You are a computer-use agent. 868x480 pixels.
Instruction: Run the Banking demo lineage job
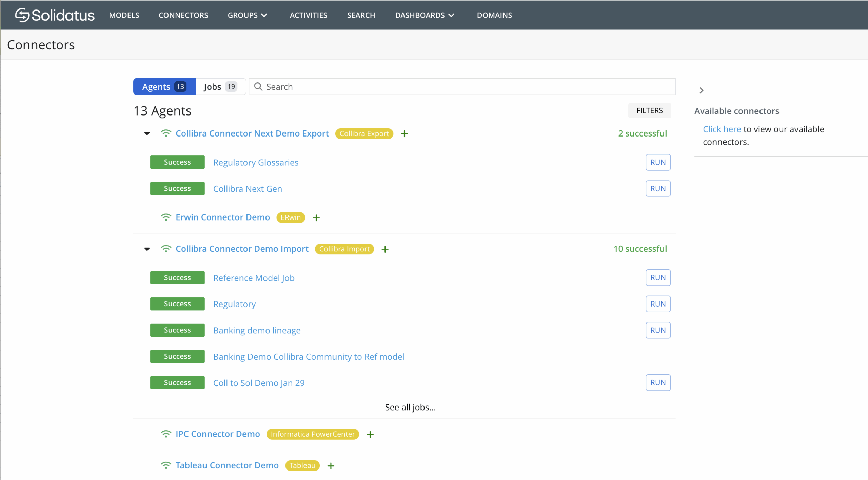[658, 330]
